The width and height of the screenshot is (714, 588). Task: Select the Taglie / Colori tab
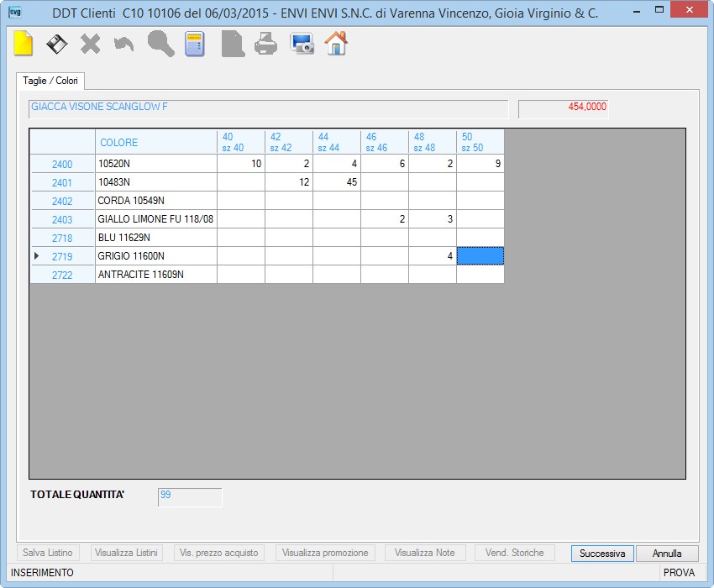pyautogui.click(x=50, y=81)
